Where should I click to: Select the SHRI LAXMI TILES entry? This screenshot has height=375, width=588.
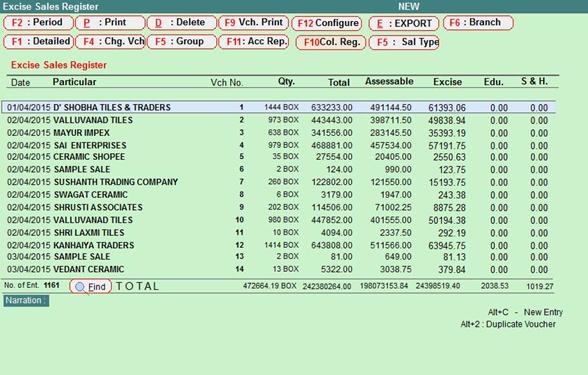279,233
